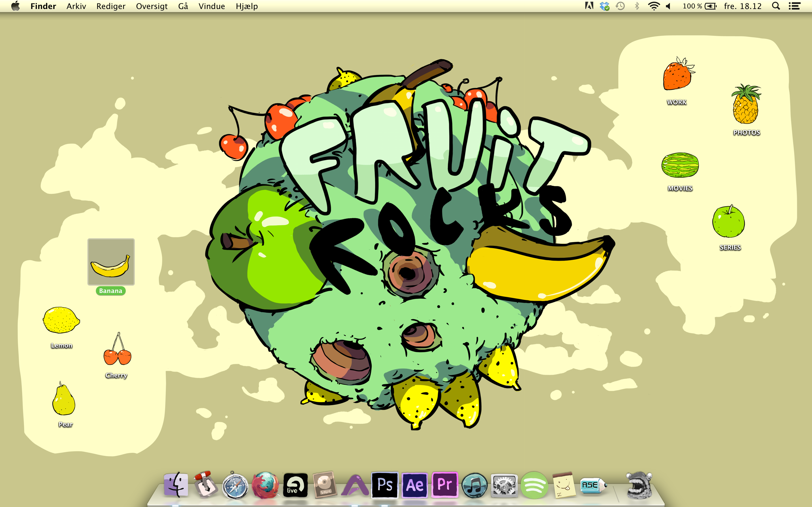
Task: Launch Ableton Live from the dock
Action: pyautogui.click(x=295, y=485)
